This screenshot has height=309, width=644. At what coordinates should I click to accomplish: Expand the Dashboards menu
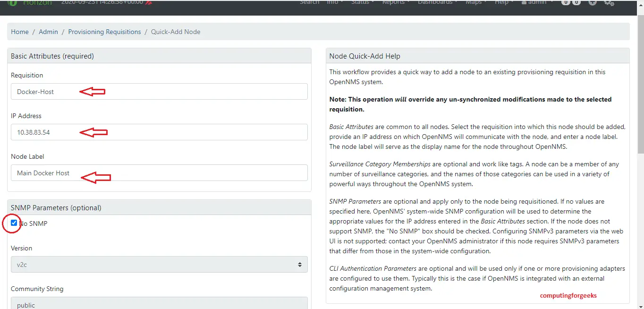(x=437, y=2)
